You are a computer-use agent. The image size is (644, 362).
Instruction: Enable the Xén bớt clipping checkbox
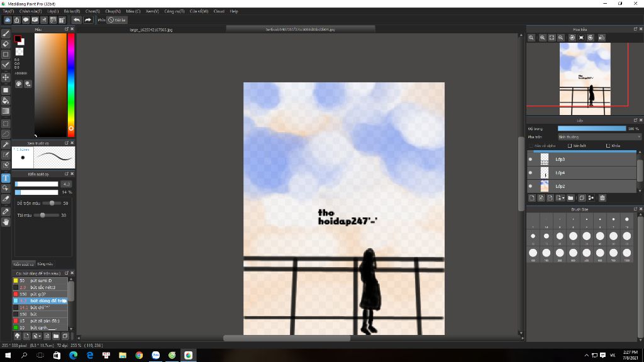(x=570, y=146)
